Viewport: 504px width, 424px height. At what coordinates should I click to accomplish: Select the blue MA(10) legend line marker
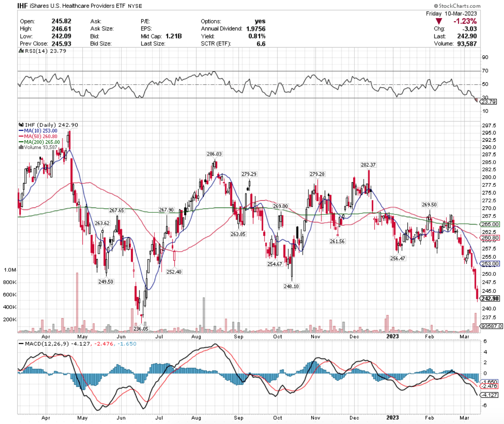tap(21, 131)
